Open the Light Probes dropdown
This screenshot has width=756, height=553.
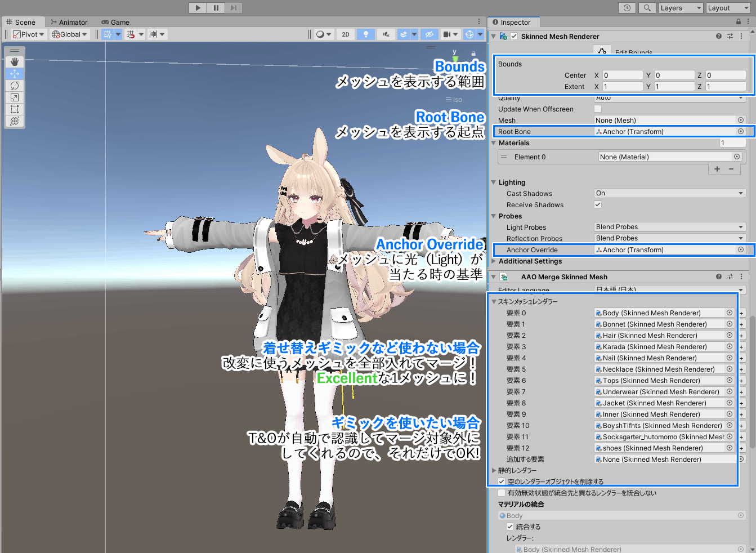coord(670,227)
